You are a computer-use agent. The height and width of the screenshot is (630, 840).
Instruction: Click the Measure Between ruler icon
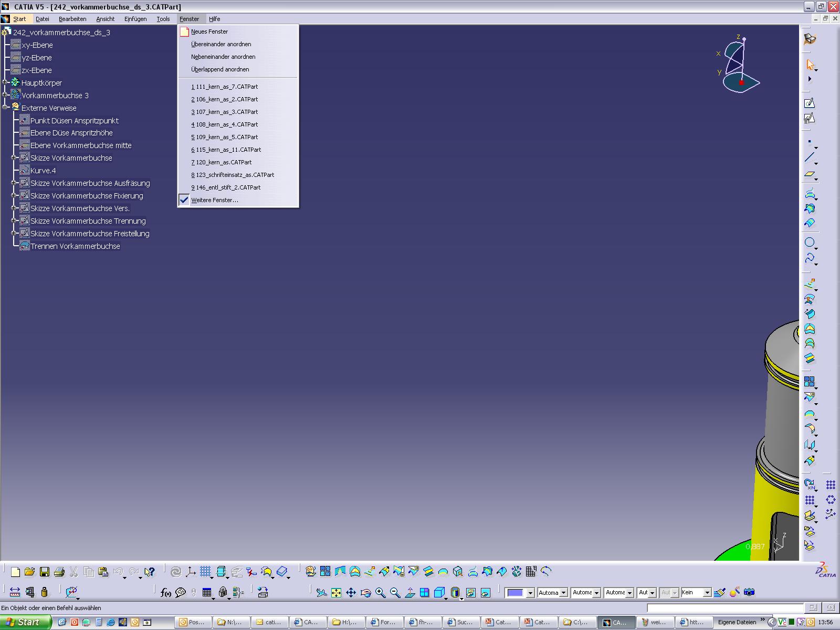click(x=15, y=593)
